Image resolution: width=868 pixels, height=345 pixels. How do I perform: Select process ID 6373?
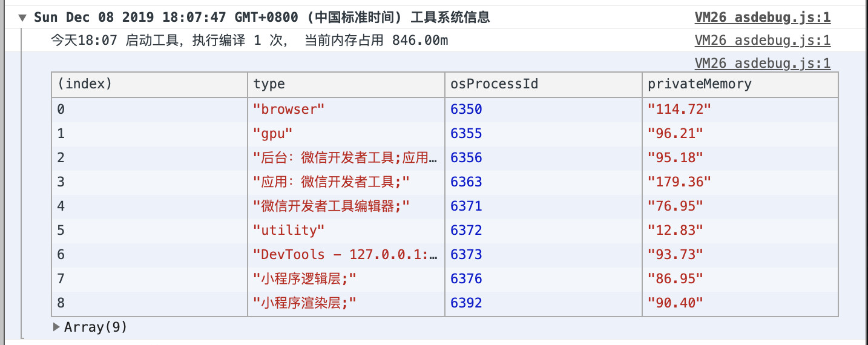tap(466, 255)
